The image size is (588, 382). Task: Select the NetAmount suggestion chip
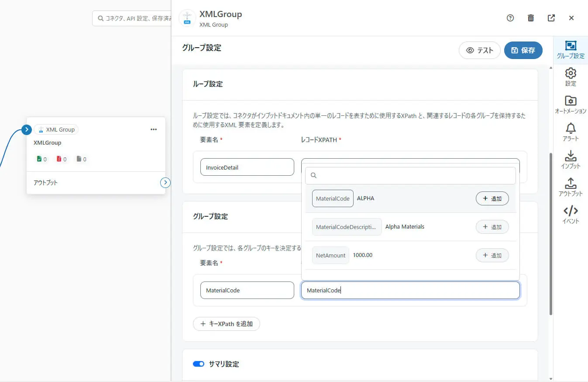point(330,255)
